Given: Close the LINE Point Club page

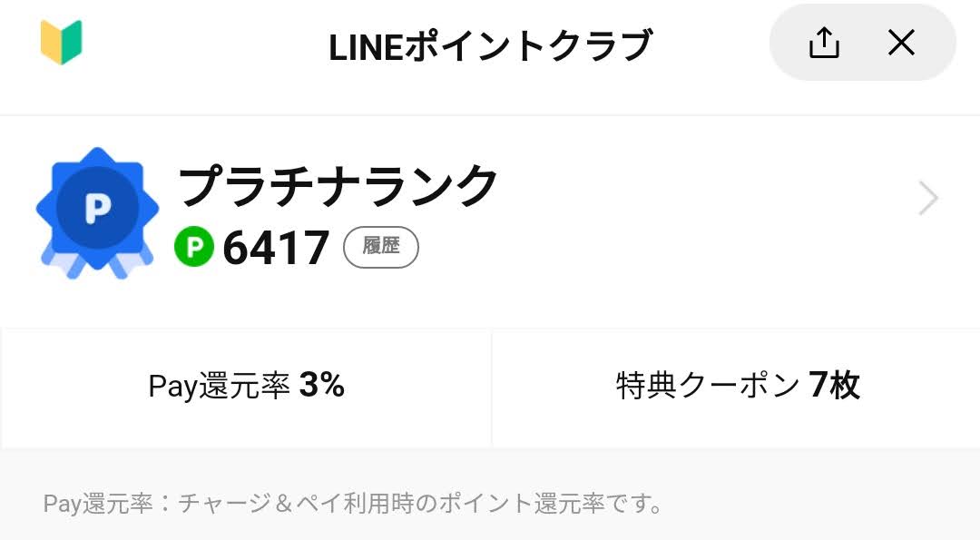Looking at the screenshot, I should [901, 43].
